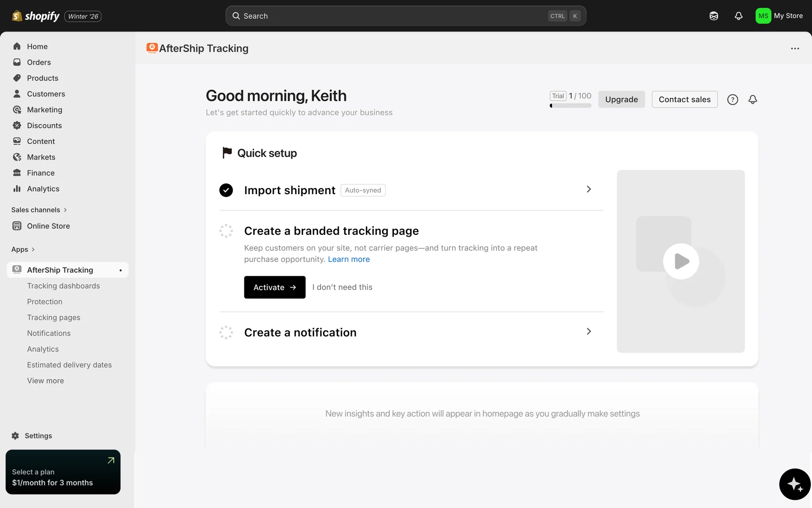The image size is (812, 508).
Task: Open the Notifications submenu item
Action: point(49,333)
